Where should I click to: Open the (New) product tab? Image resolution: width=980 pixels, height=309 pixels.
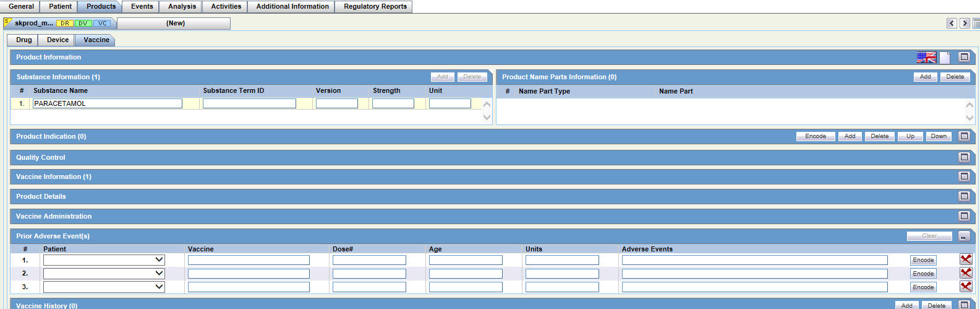(x=175, y=24)
